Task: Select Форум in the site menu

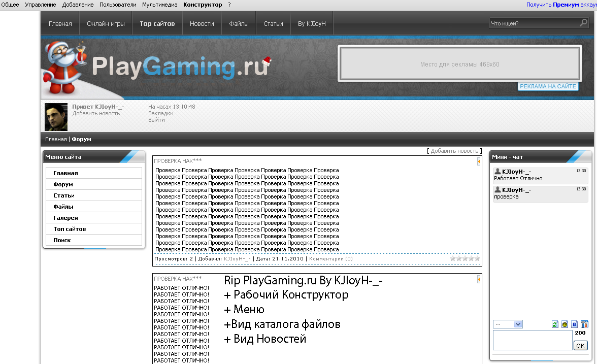Action: coord(93,184)
